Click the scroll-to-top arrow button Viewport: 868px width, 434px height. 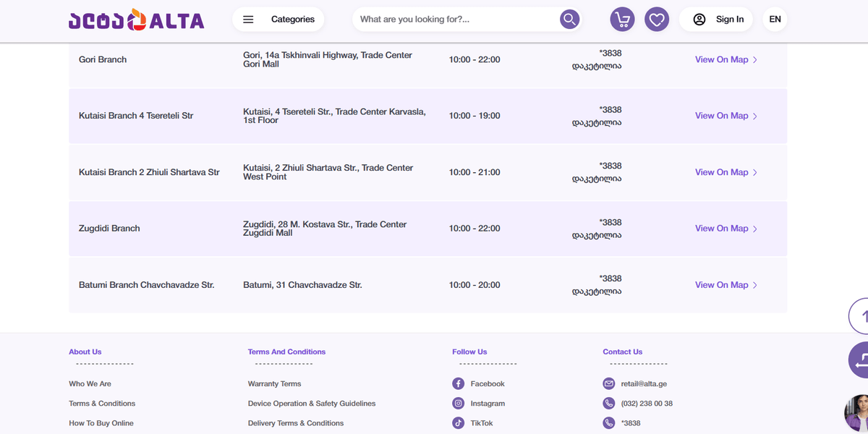pyautogui.click(x=859, y=316)
